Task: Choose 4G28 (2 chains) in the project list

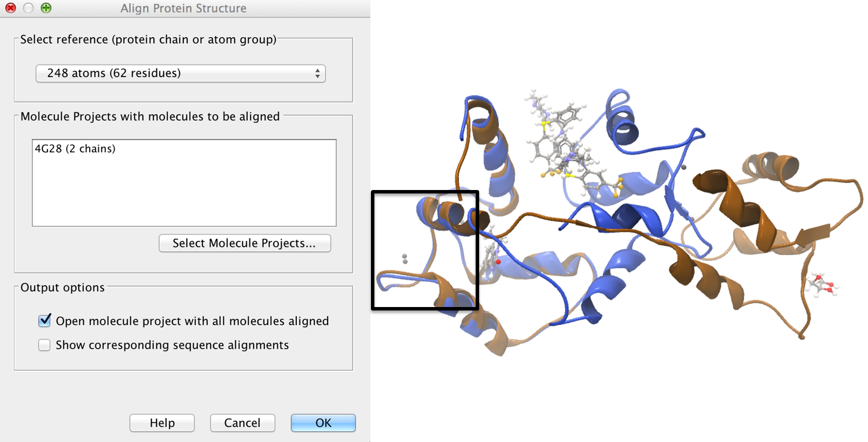Action: pos(75,148)
